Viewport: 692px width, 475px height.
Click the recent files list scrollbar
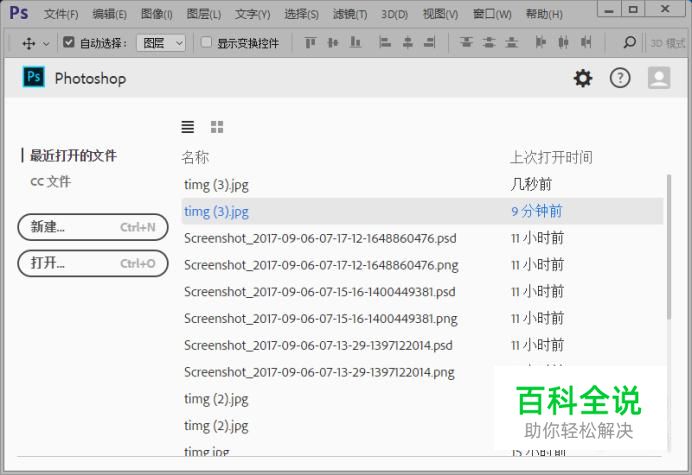pos(669,246)
